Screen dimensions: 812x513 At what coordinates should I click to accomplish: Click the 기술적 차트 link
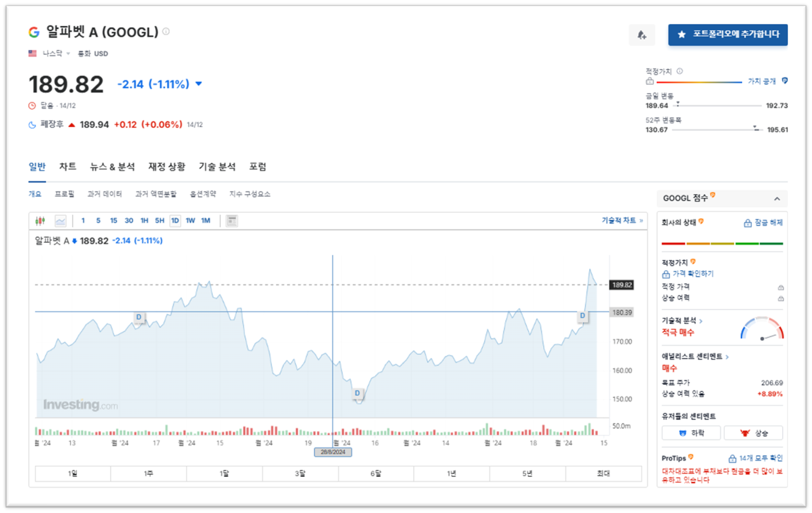click(622, 221)
